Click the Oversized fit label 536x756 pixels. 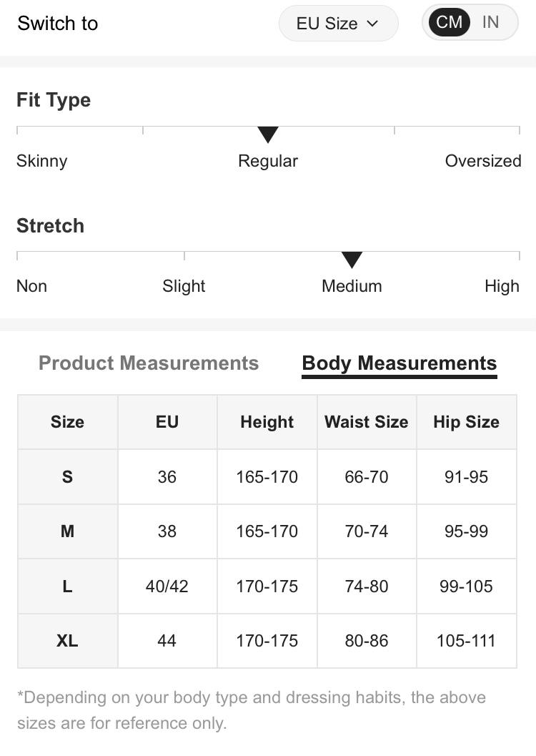(x=482, y=161)
